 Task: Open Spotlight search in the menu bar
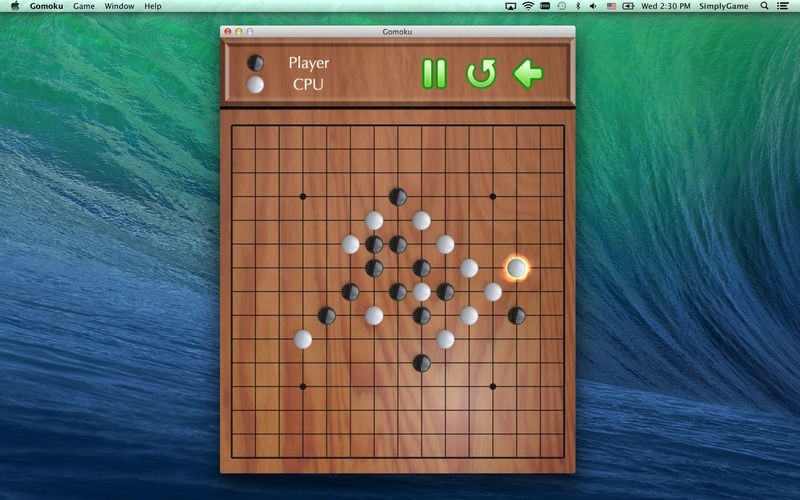[x=763, y=6]
